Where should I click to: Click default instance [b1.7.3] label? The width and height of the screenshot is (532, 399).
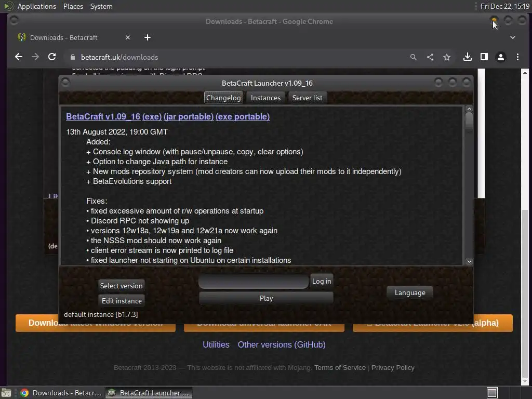pyautogui.click(x=101, y=314)
